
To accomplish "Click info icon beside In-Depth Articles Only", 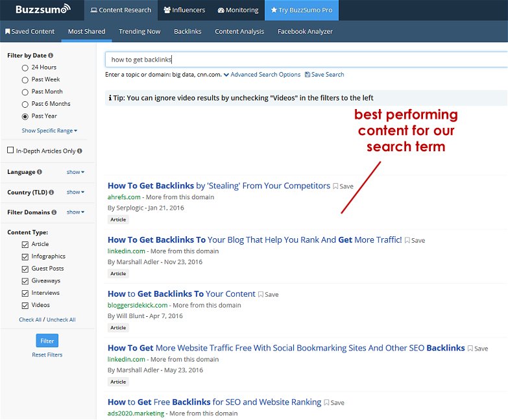I will 80,151.
